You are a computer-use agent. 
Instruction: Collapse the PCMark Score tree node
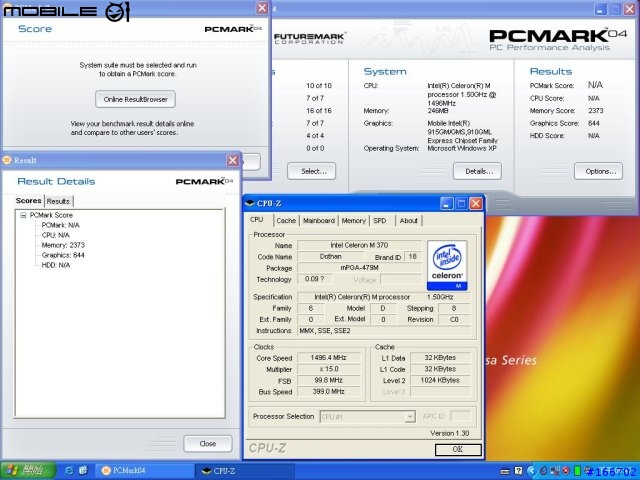(x=23, y=215)
